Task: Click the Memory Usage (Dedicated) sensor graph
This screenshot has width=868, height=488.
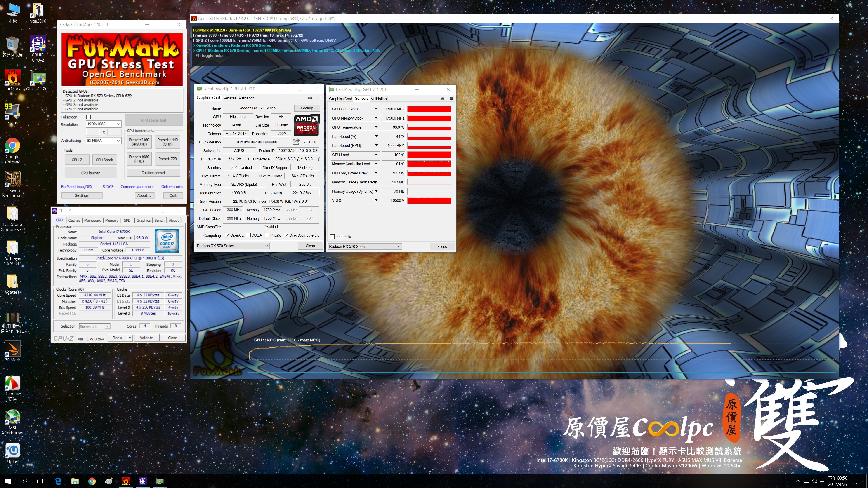Action: 429,182
